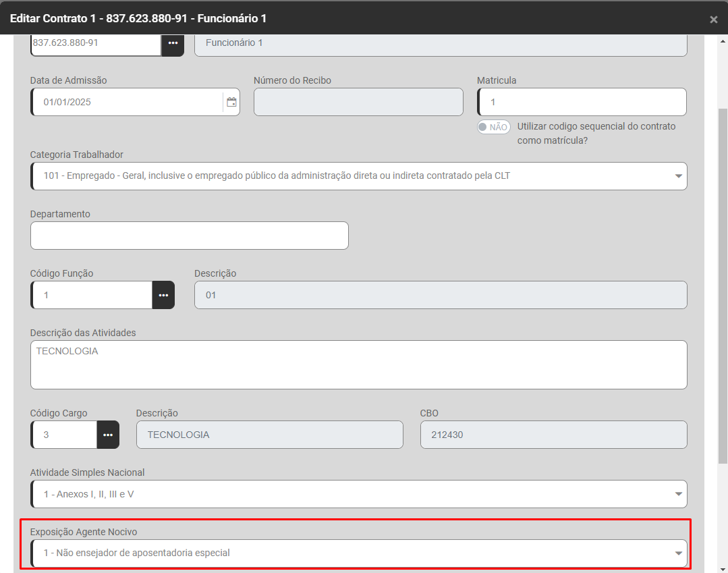This screenshot has width=728, height=573.
Task: Click the CPF number input field
Action: (x=96, y=43)
